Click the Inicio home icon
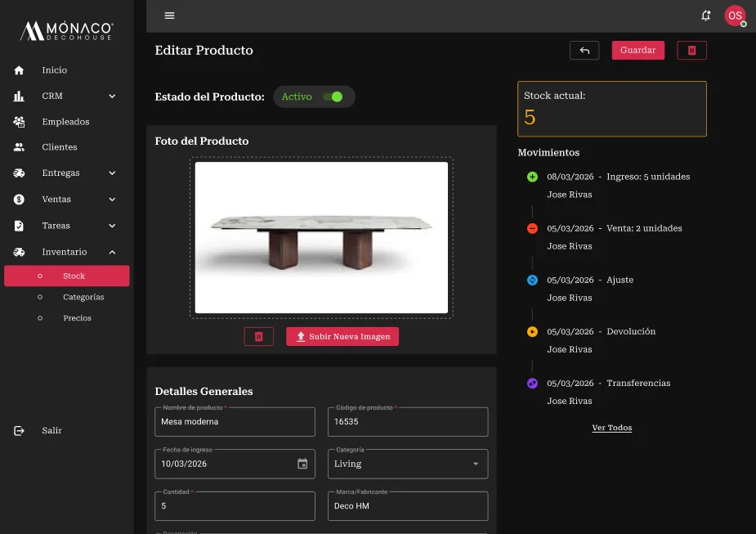The width and height of the screenshot is (756, 534). click(19, 70)
